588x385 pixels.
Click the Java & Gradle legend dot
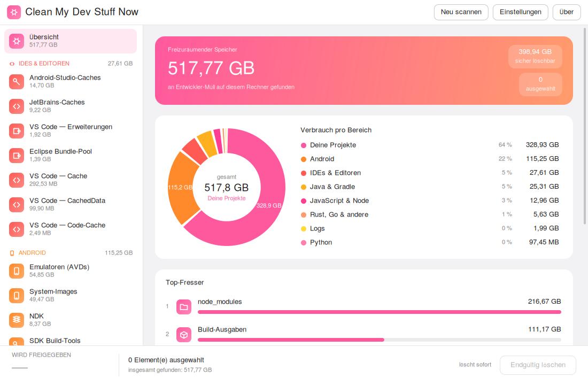pos(304,187)
